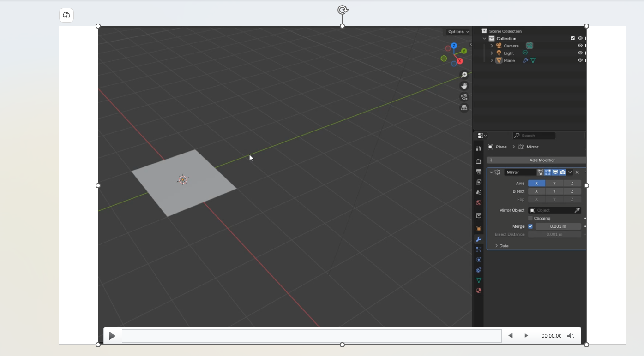
Task: Toggle the Collection exclude checkbox
Action: pyautogui.click(x=573, y=38)
